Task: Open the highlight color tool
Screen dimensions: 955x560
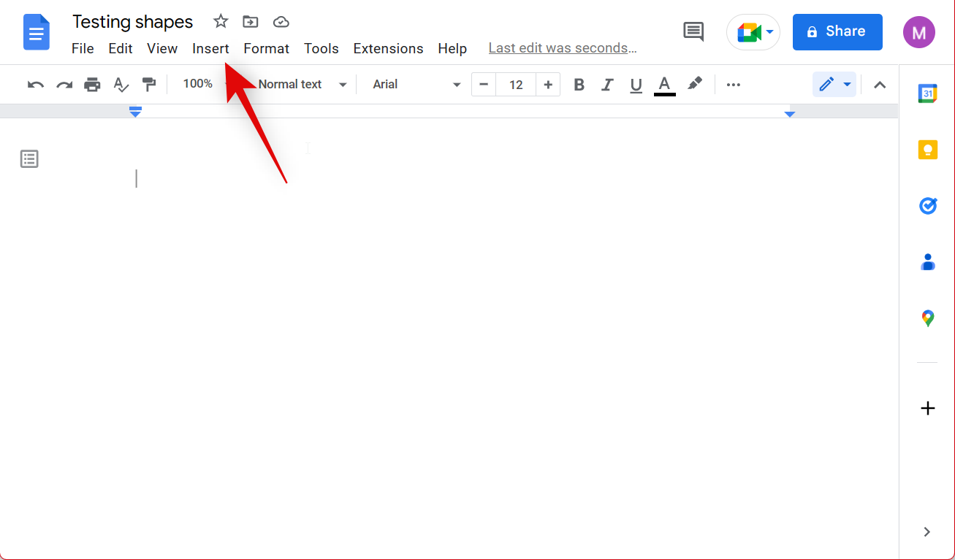Action: tap(695, 84)
